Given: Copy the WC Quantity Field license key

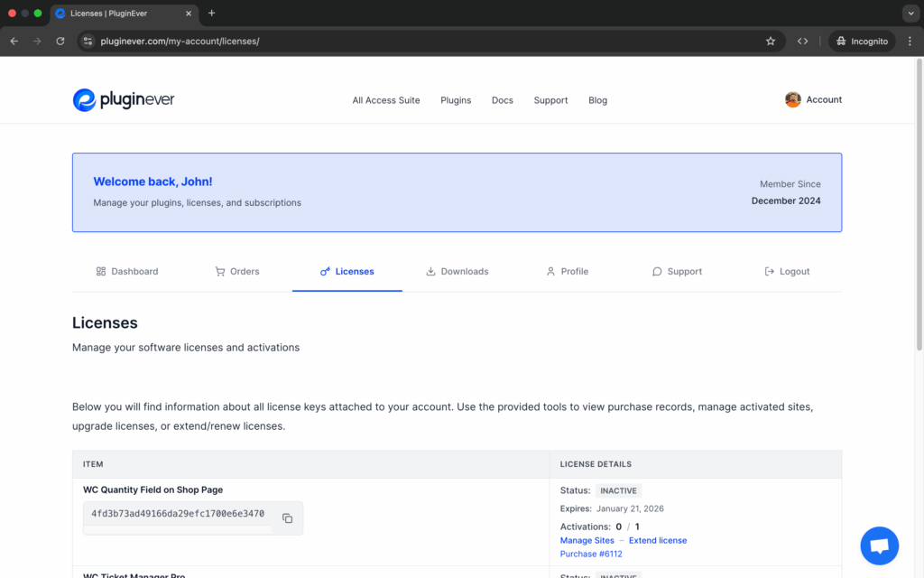Looking at the screenshot, I should click(288, 518).
